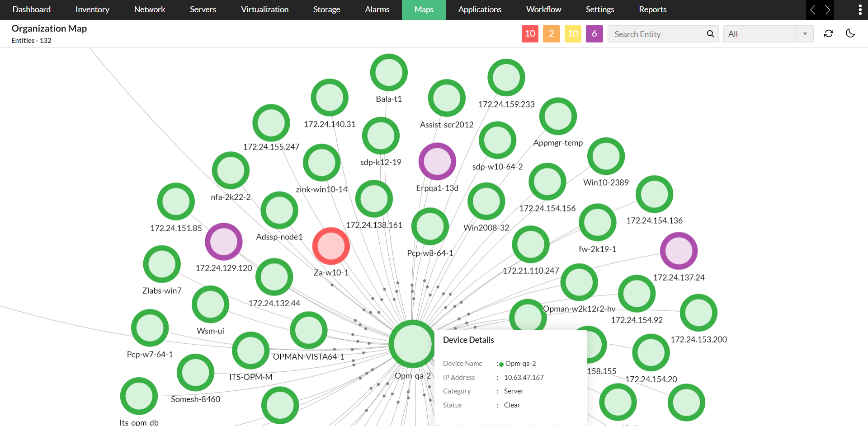Image resolution: width=868 pixels, height=426 pixels.
Task: Open the Settings menu
Action: coord(599,9)
